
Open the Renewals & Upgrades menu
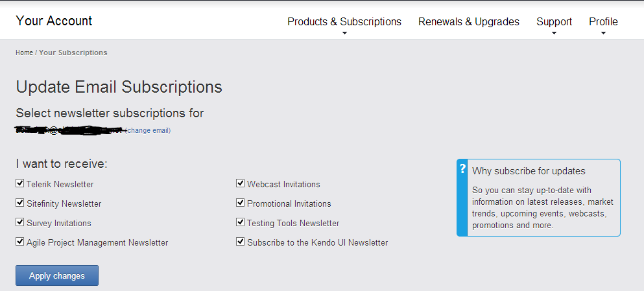(x=468, y=21)
